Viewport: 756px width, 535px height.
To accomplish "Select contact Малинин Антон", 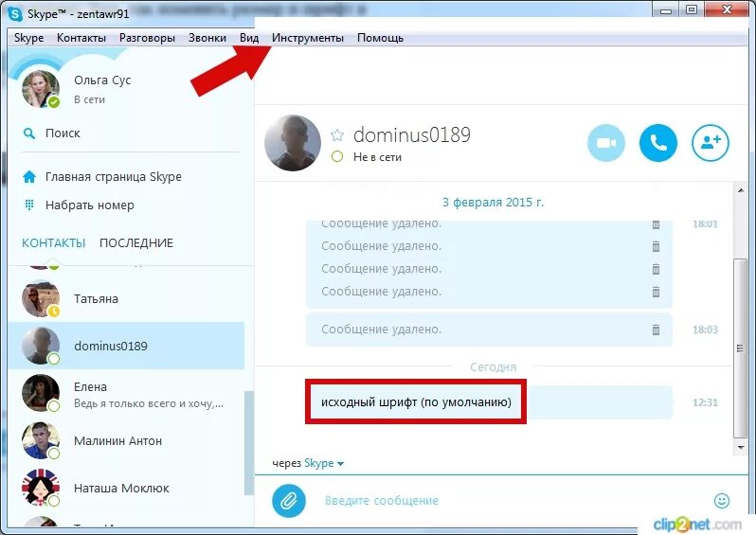I will click(x=126, y=441).
